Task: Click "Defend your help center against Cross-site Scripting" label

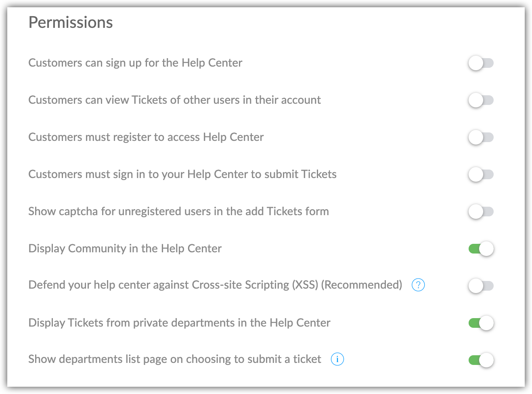Action: [x=215, y=285]
